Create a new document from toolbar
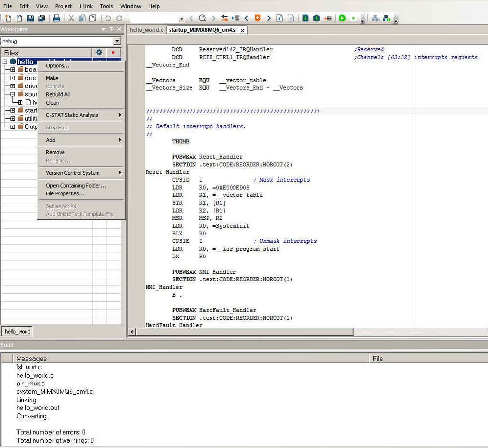 (x=8, y=18)
